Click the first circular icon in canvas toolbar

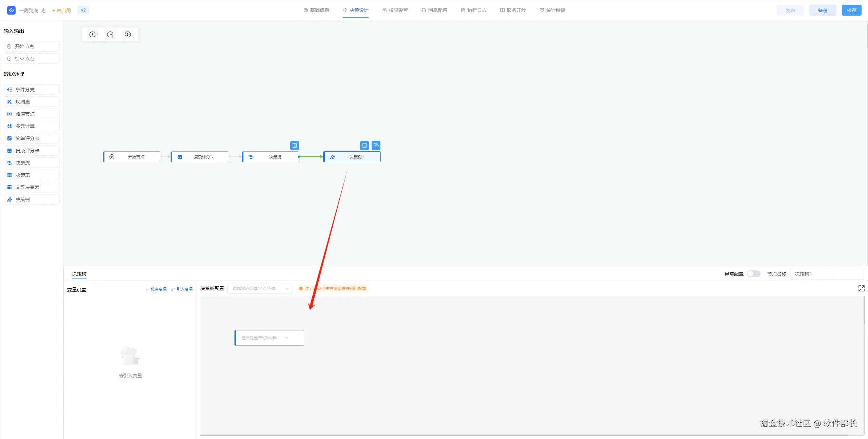click(93, 35)
